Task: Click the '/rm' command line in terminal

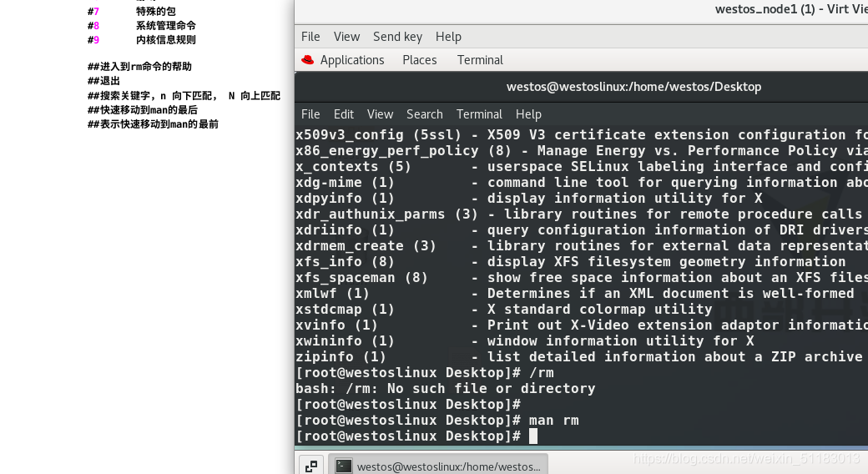Action: point(425,373)
